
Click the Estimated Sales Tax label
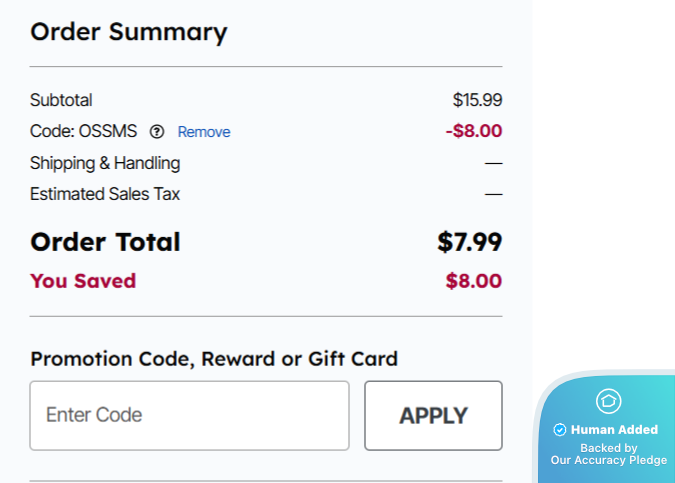pyautogui.click(x=105, y=194)
